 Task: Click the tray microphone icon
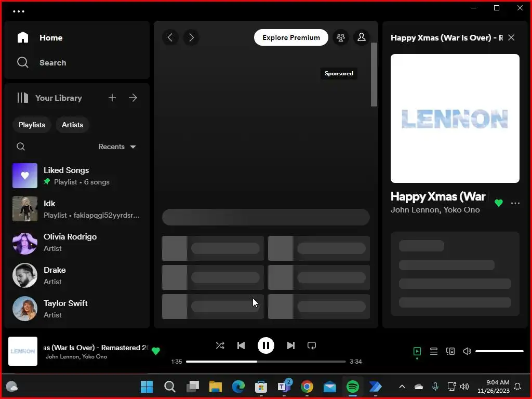(435, 387)
